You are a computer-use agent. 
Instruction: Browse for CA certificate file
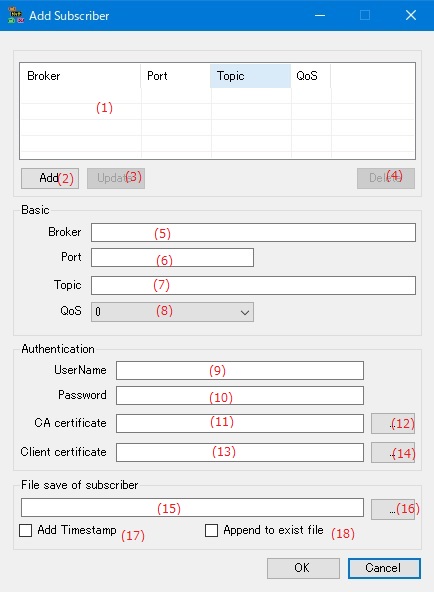393,423
